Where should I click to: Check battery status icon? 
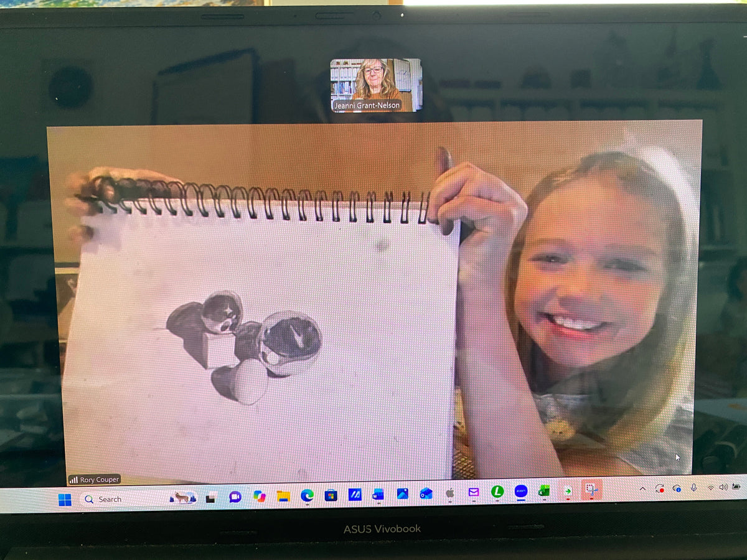tap(736, 487)
